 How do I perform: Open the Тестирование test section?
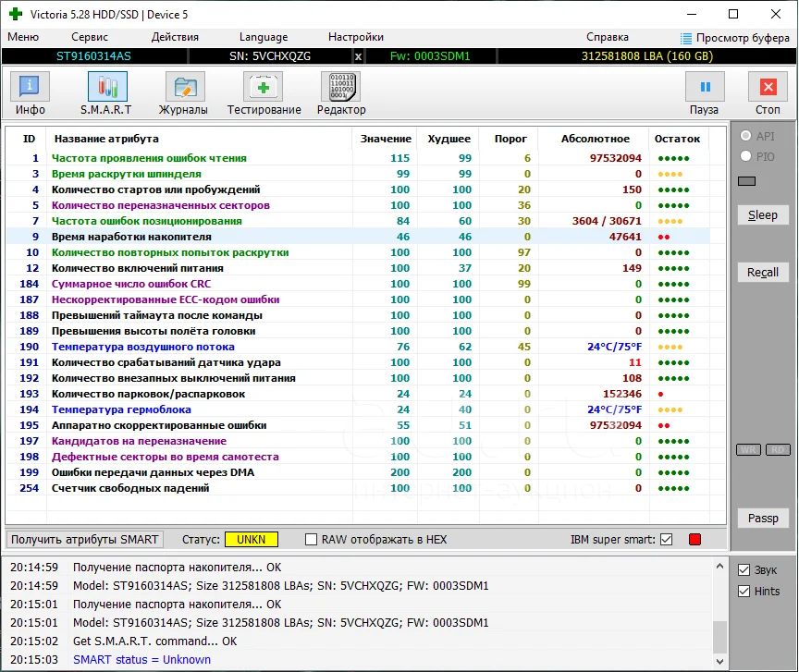(x=264, y=88)
